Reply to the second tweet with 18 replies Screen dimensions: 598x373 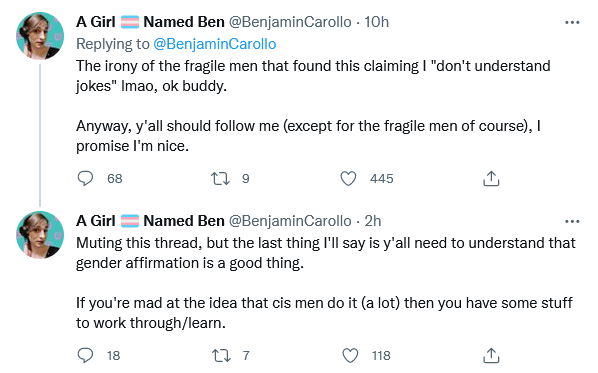85,355
